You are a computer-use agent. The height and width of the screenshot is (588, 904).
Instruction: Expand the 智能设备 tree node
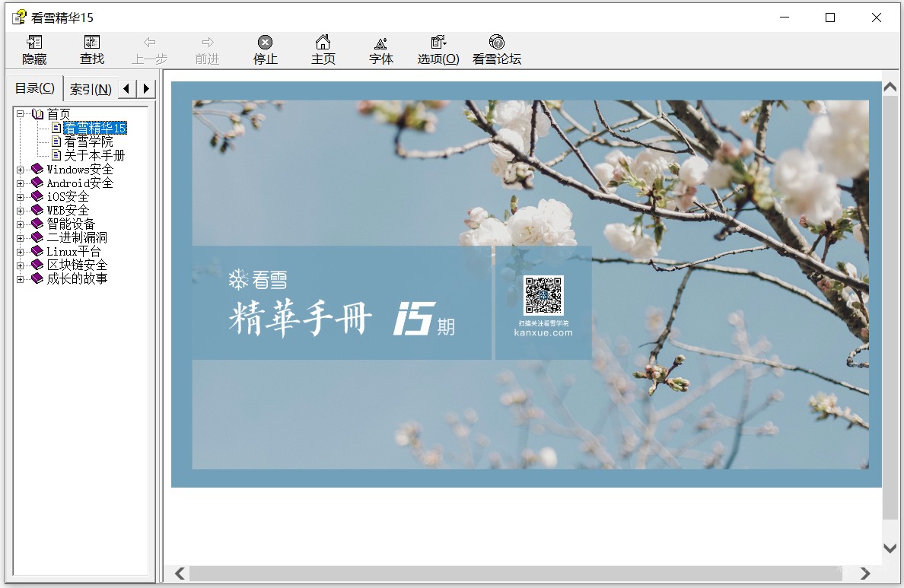pos(21,225)
